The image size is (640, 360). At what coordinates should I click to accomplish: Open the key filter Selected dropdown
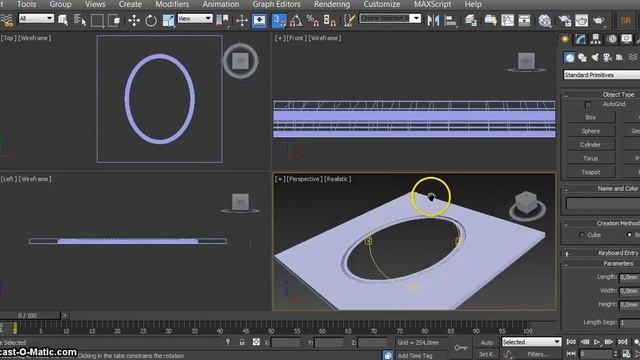coord(531,342)
